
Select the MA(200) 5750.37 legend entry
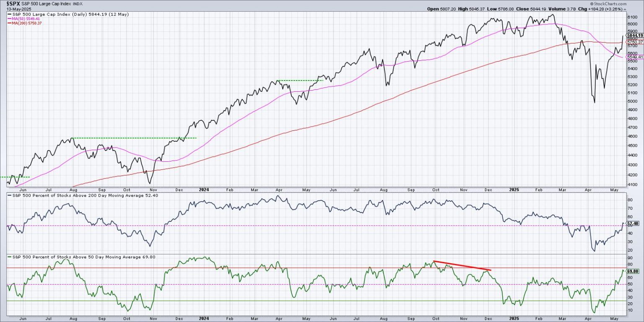point(27,23)
